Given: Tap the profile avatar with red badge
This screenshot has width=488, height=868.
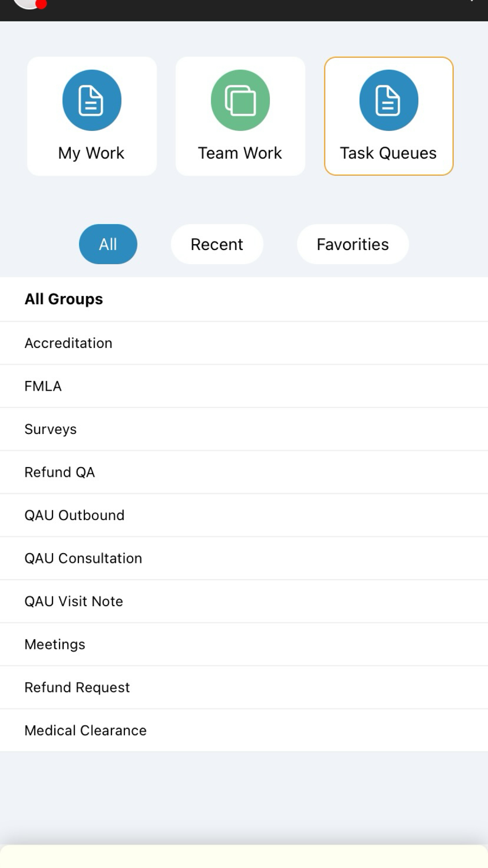Looking at the screenshot, I should click(30, 4).
